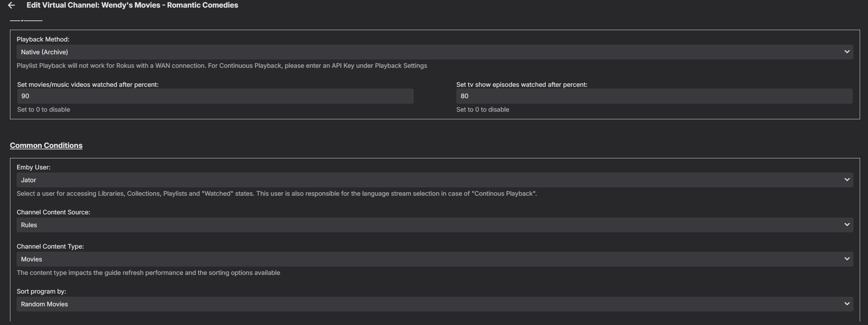This screenshot has width=868, height=325.
Task: Click the Common Conditions heading
Action: (46, 145)
